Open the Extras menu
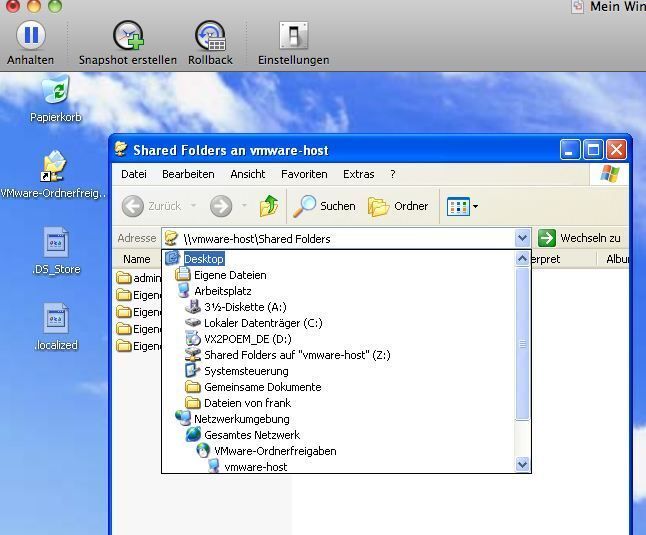The width and height of the screenshot is (646, 535). click(x=359, y=174)
